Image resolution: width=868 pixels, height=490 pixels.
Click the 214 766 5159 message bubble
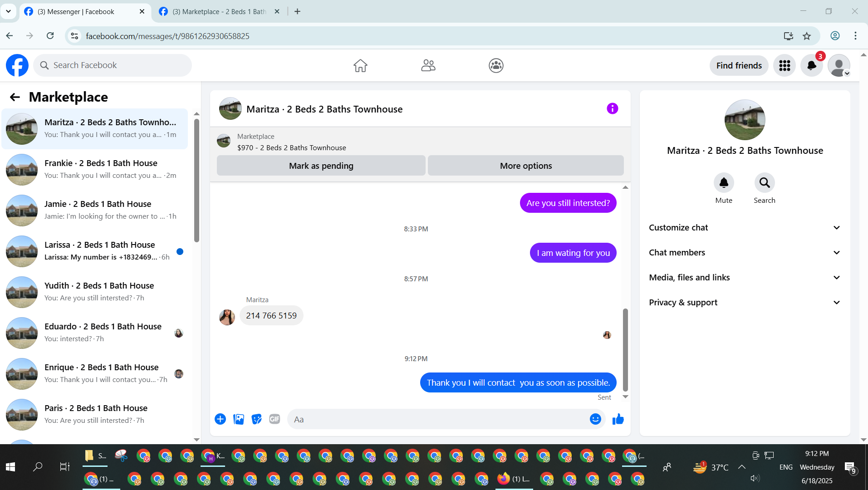271,316
